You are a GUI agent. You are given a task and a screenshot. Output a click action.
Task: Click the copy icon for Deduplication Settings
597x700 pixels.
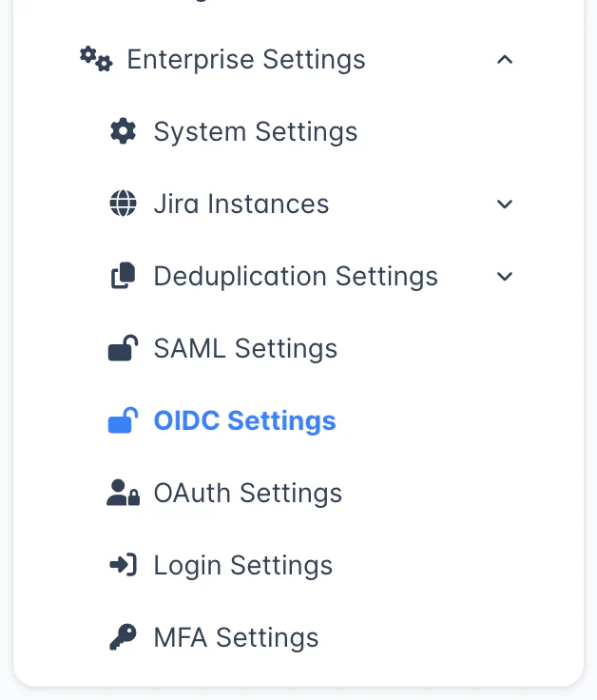coord(123,276)
